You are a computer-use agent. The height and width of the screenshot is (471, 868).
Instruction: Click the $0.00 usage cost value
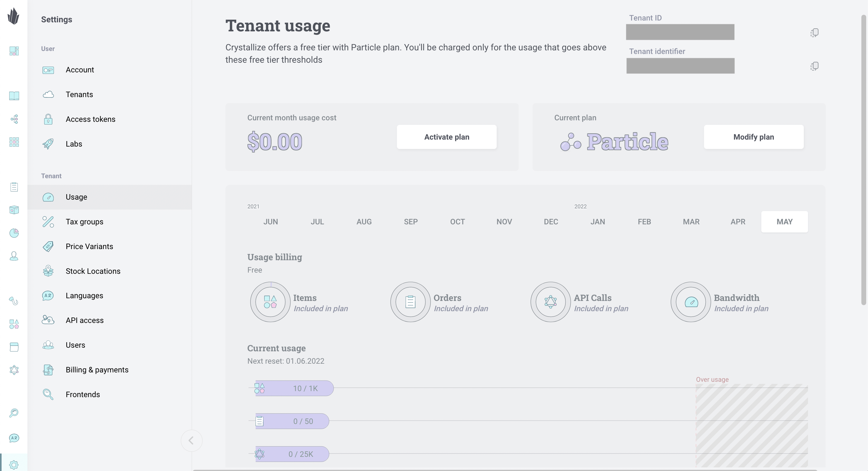[x=275, y=142]
